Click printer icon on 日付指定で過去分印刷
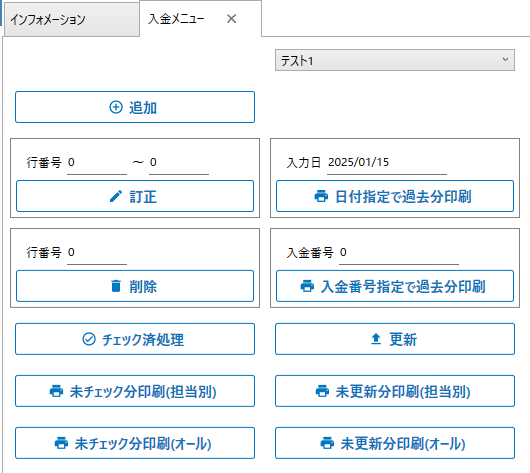This screenshot has height=473, width=530. (x=321, y=196)
